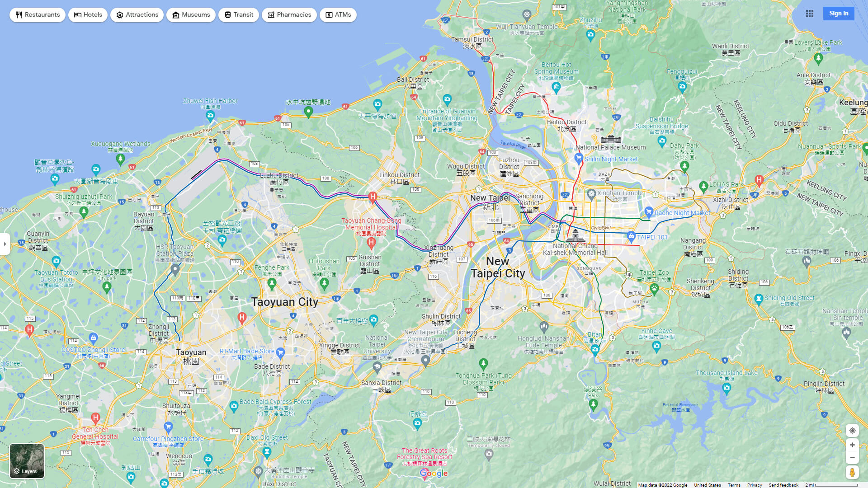868x488 pixels.
Task: Select the Shilin Night Market label
Action: tap(610, 159)
